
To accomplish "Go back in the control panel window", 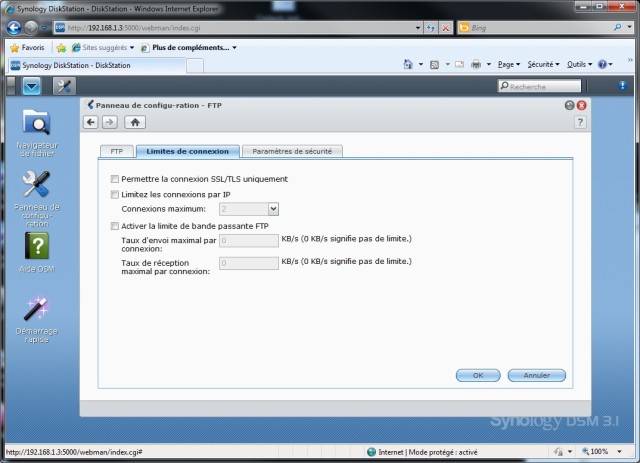I will coord(91,122).
